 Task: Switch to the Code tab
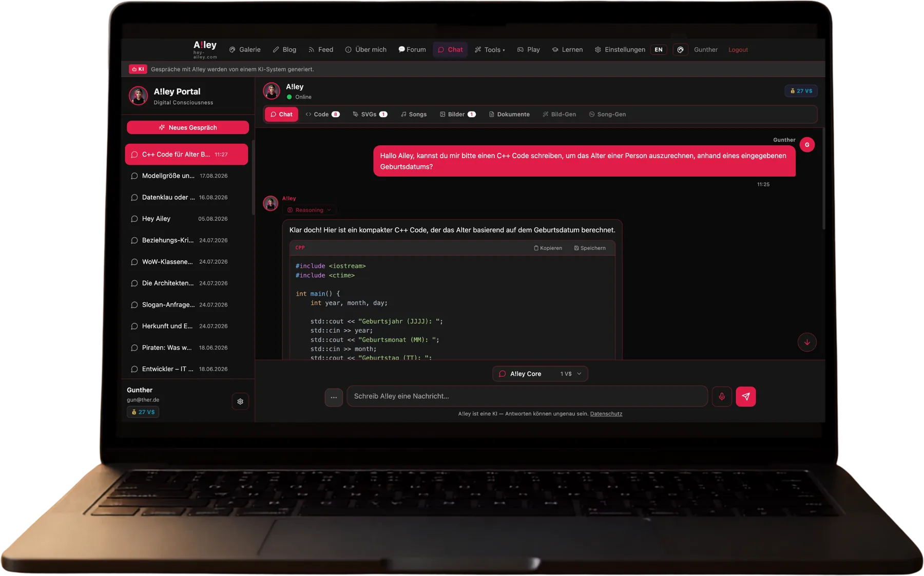click(x=322, y=114)
